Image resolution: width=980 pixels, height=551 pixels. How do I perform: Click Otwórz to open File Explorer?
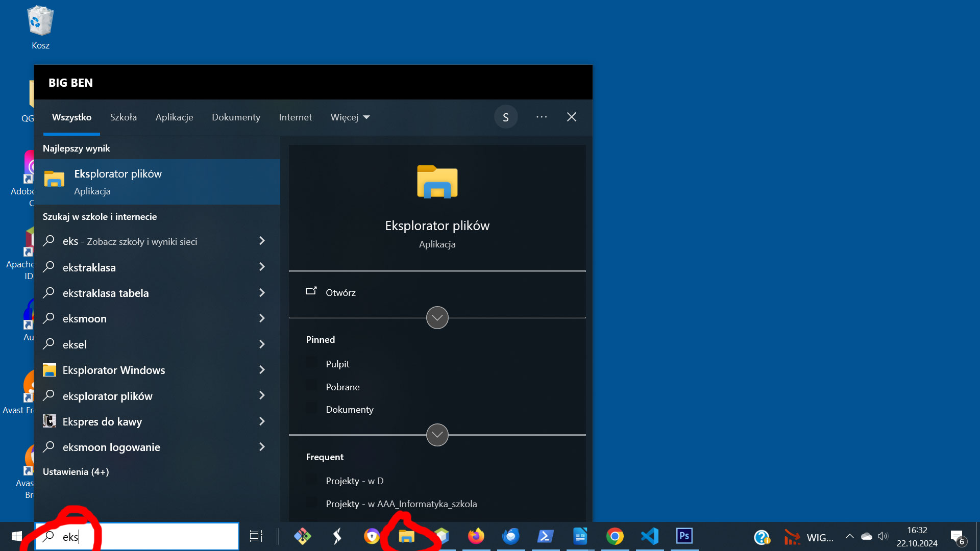pos(340,292)
